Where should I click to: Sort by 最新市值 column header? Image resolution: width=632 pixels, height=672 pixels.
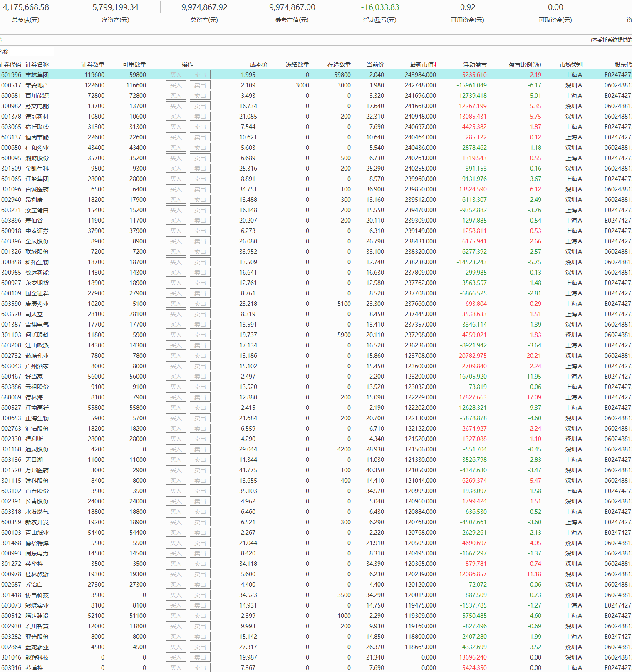pos(421,64)
